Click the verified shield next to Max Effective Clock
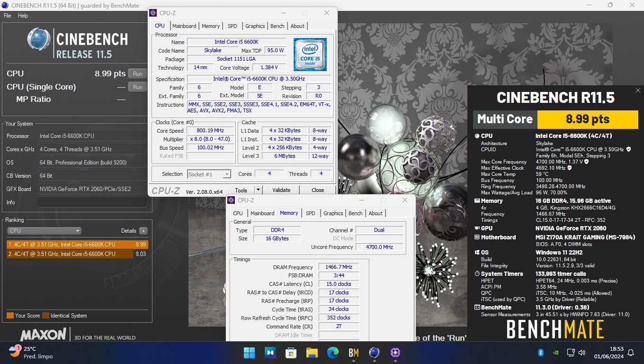The image size is (644, 364). click(x=569, y=168)
